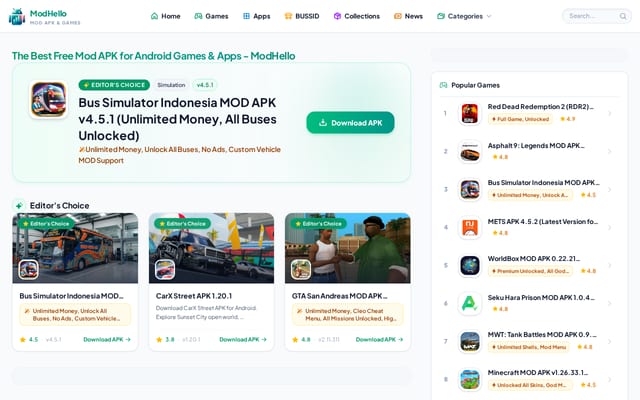Click 'GTA San Andreas MOD APK' card title

pos(340,296)
